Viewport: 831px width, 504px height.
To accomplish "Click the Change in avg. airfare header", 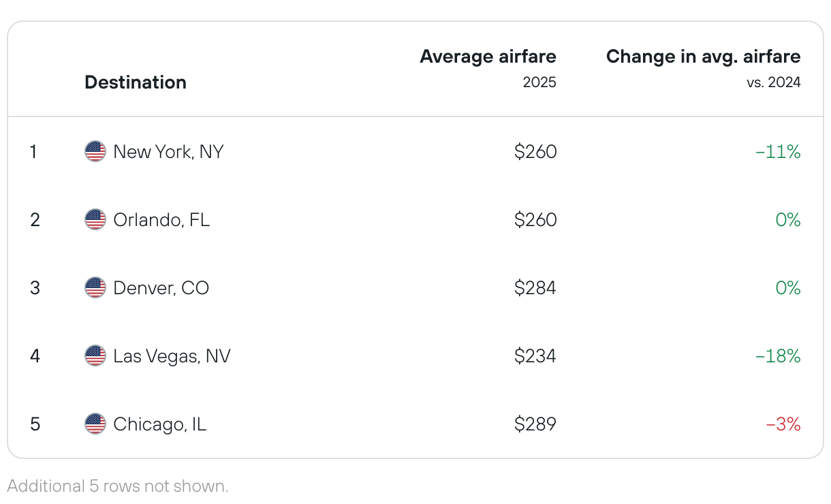I will (x=703, y=57).
